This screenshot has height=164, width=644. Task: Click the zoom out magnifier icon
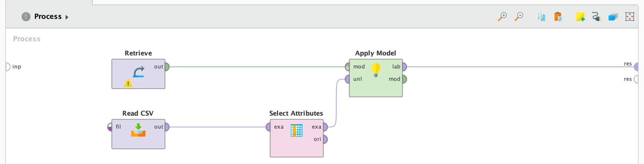tap(519, 16)
